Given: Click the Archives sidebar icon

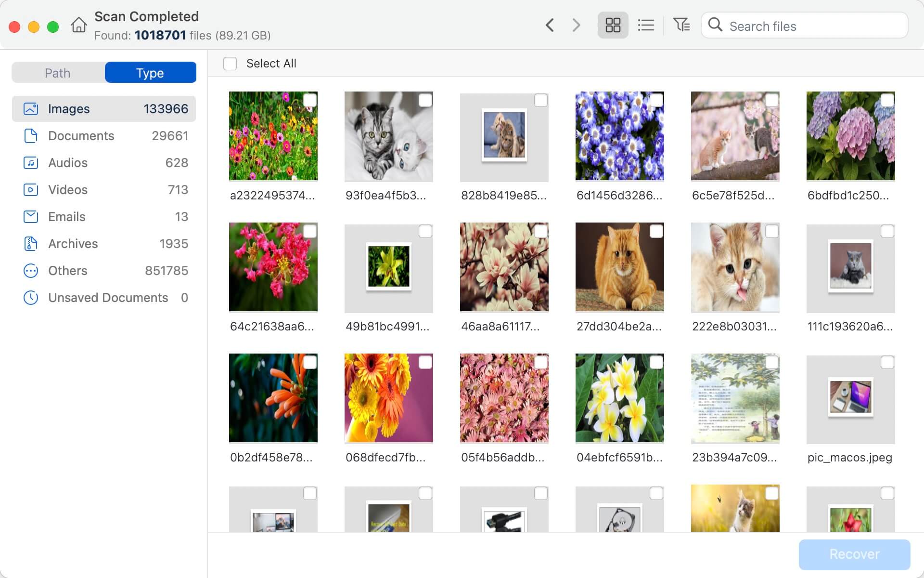Looking at the screenshot, I should click(x=31, y=244).
